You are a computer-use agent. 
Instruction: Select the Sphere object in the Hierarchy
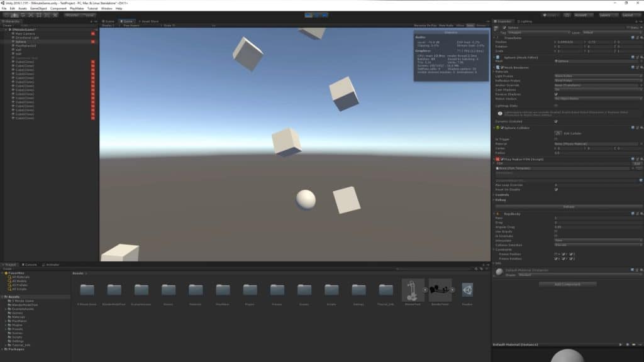[21, 42]
